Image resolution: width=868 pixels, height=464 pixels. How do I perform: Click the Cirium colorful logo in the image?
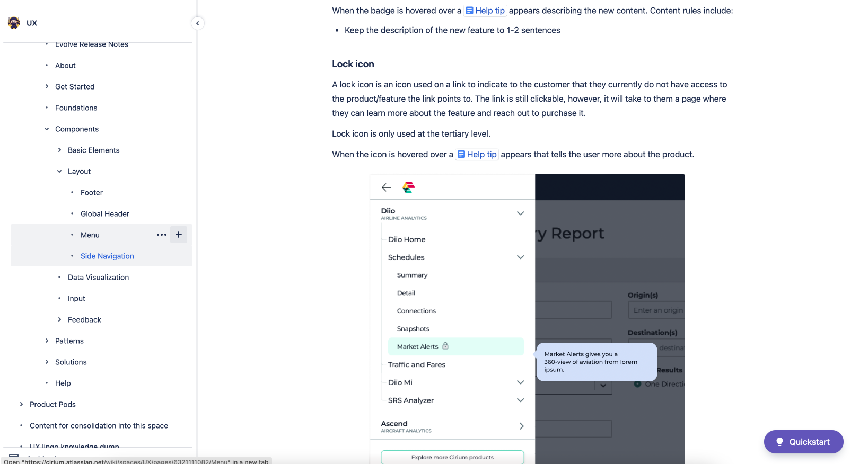point(408,188)
